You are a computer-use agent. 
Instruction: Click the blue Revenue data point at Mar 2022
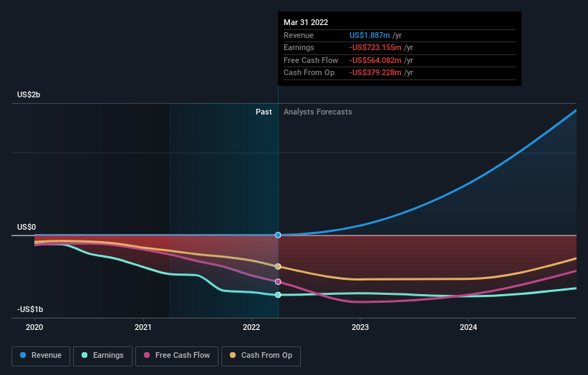coord(278,235)
